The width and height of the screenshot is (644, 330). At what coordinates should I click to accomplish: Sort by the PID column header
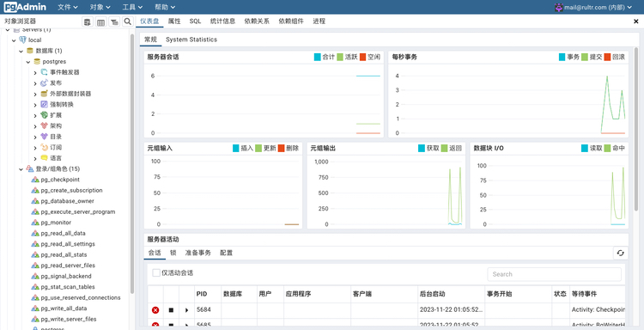pos(208,294)
